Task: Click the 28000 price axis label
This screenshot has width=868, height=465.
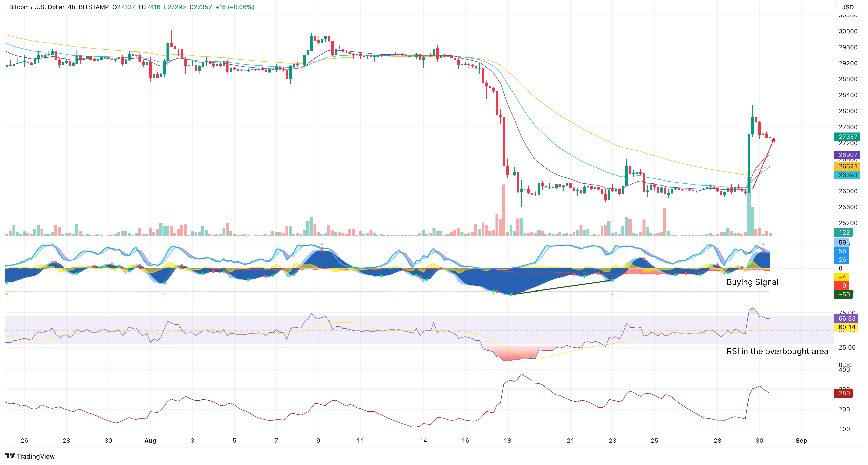Action: coord(848,111)
